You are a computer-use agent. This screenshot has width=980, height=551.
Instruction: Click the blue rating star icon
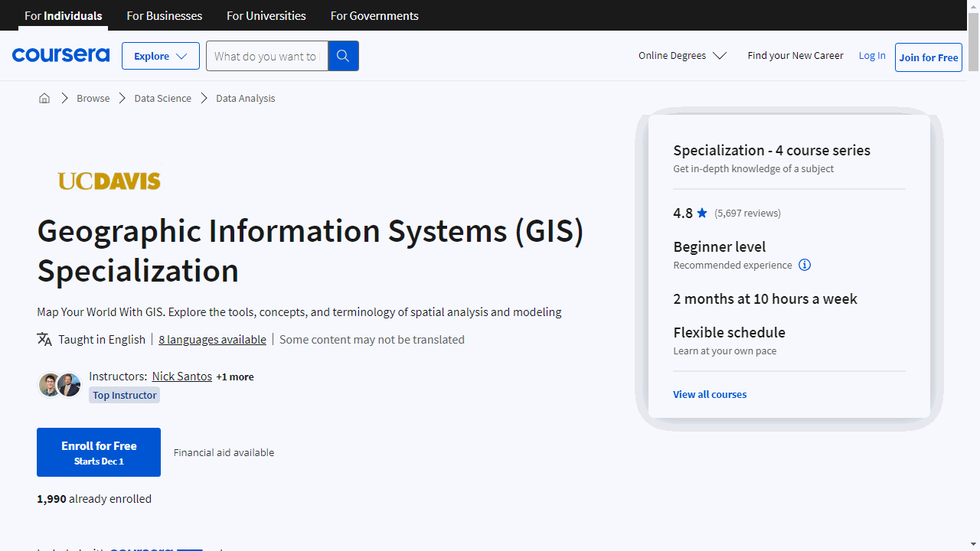(702, 213)
